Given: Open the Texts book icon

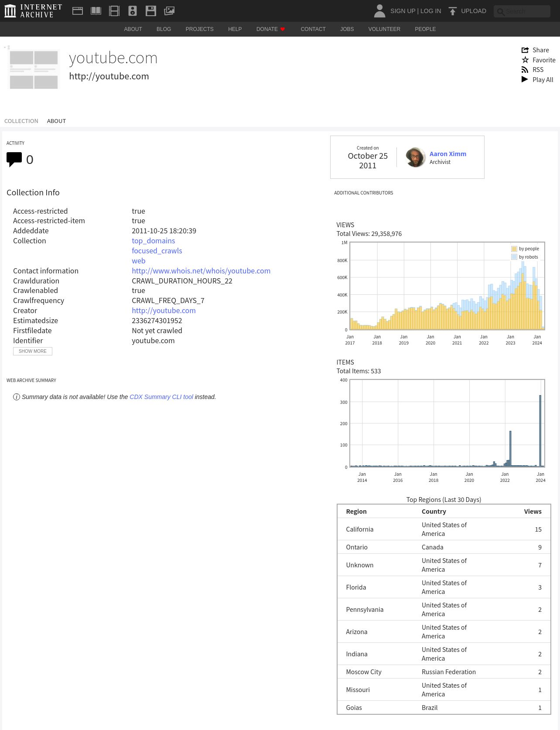Looking at the screenshot, I should coord(96,11).
